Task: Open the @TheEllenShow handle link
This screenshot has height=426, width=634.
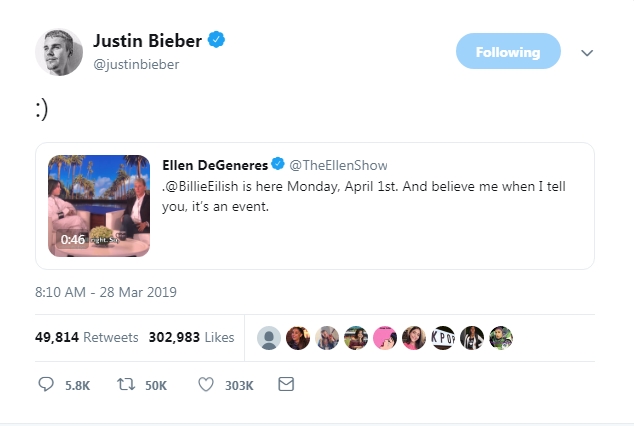Action: [338, 165]
